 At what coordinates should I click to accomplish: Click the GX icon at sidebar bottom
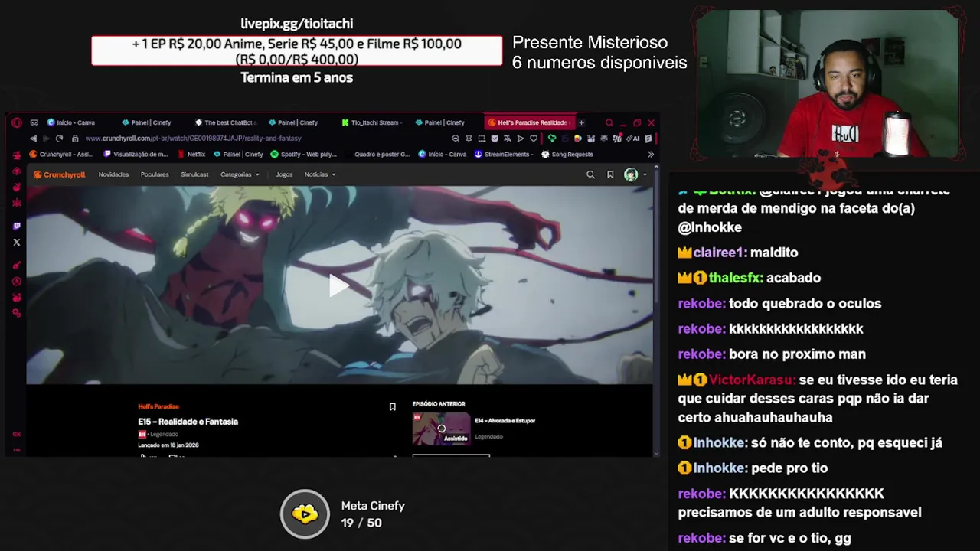17,434
